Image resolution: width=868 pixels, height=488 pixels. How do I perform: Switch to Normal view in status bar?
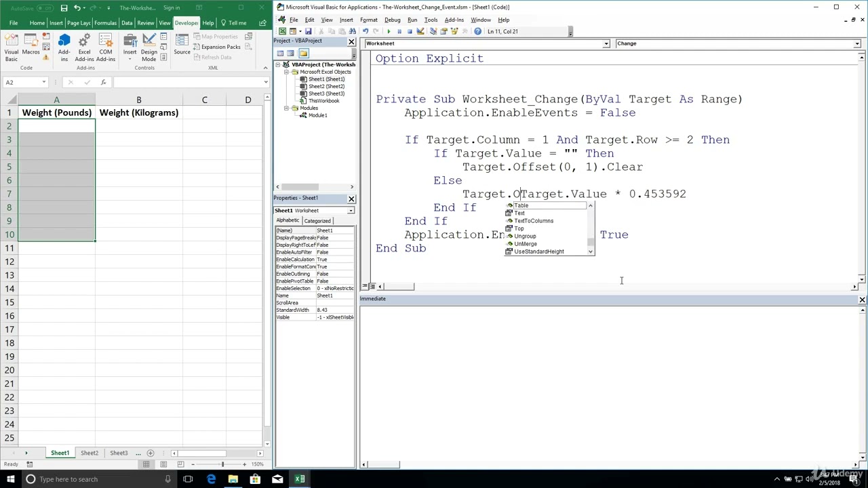146,464
